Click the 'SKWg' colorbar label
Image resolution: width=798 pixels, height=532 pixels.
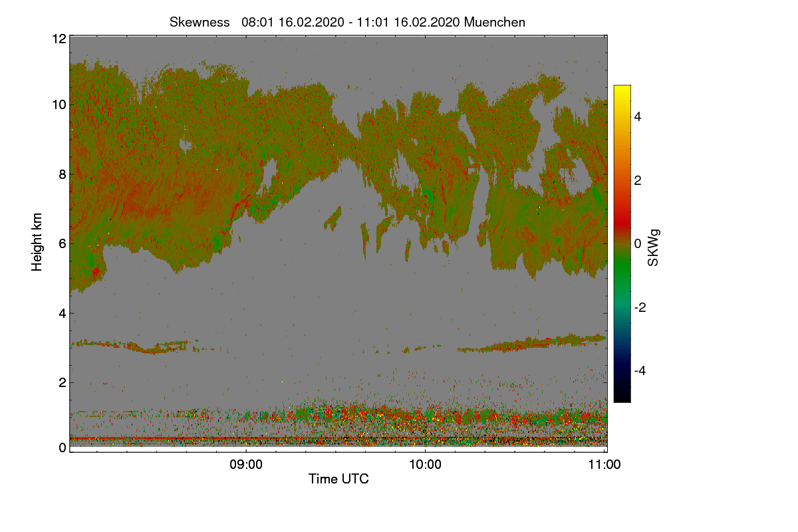tap(654, 248)
